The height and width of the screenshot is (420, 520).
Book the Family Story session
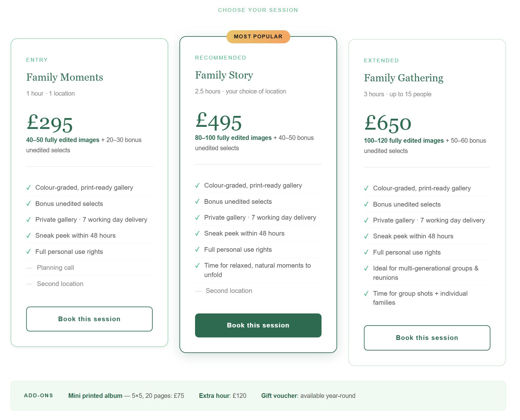(258, 325)
